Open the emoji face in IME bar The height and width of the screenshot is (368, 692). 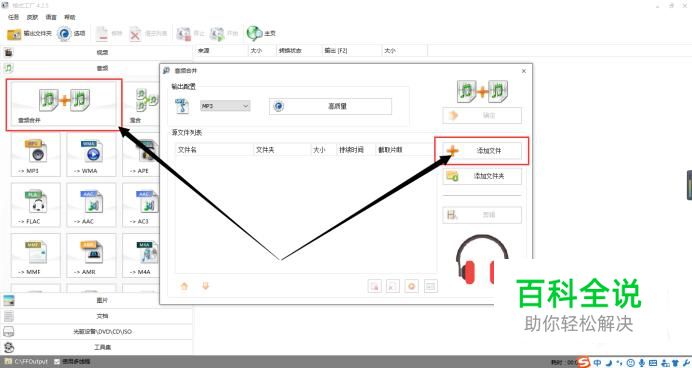[631, 363]
